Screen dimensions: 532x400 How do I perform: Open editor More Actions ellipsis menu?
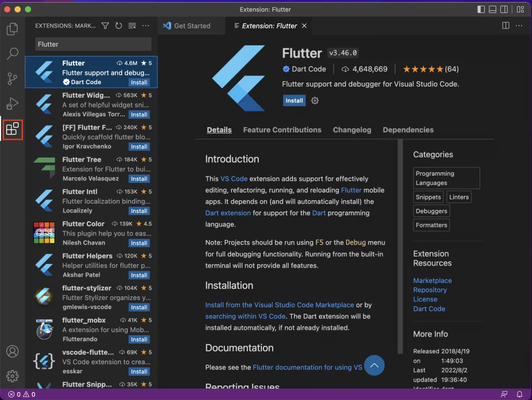[520, 25]
